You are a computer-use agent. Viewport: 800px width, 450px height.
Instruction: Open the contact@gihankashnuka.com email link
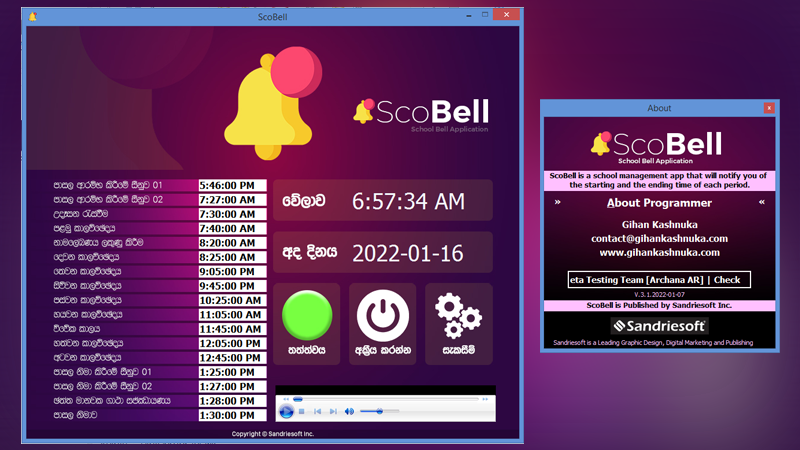coord(659,238)
